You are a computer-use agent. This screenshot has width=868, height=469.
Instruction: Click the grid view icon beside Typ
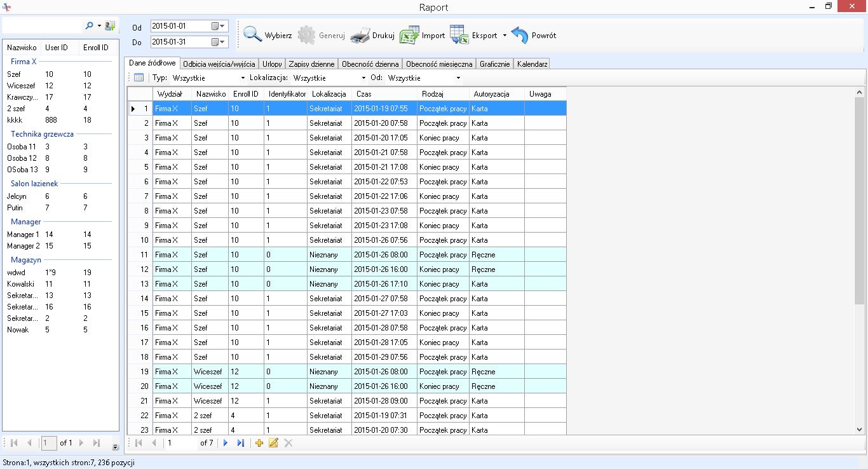(139, 78)
